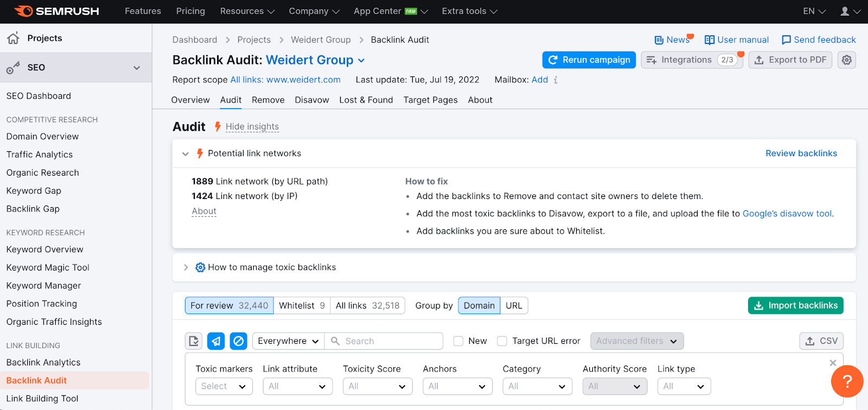Open the Extra tools menu
The height and width of the screenshot is (410, 868).
[x=469, y=11]
